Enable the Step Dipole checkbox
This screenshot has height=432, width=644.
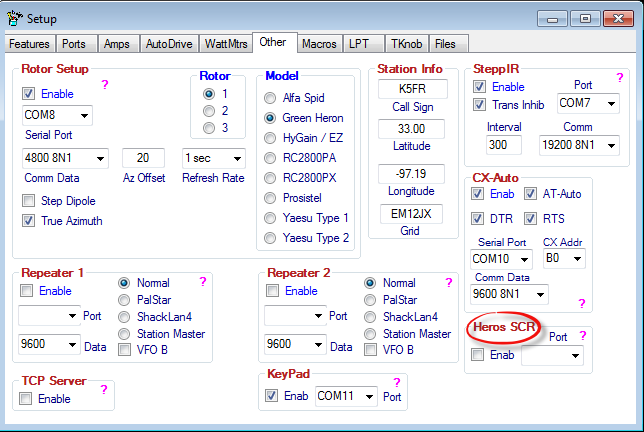click(28, 201)
